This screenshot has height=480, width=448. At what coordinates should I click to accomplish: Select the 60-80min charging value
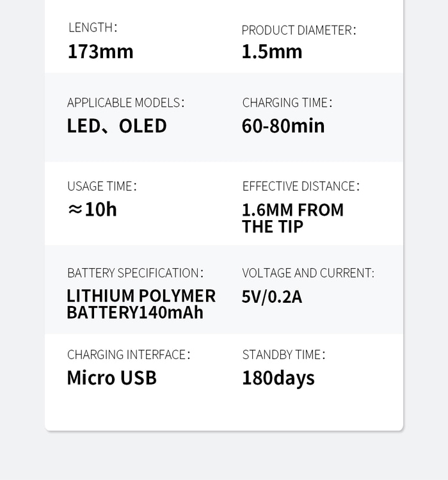[283, 126]
